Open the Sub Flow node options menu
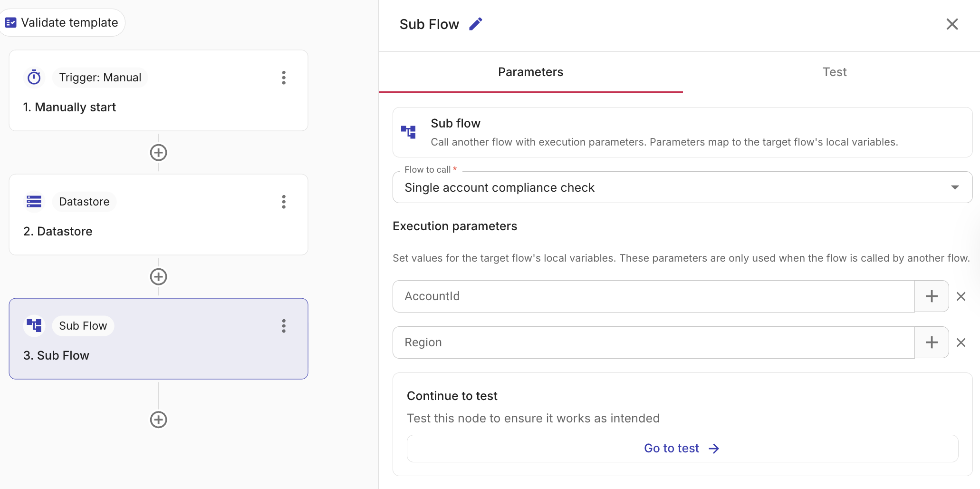980x489 pixels. tap(284, 326)
